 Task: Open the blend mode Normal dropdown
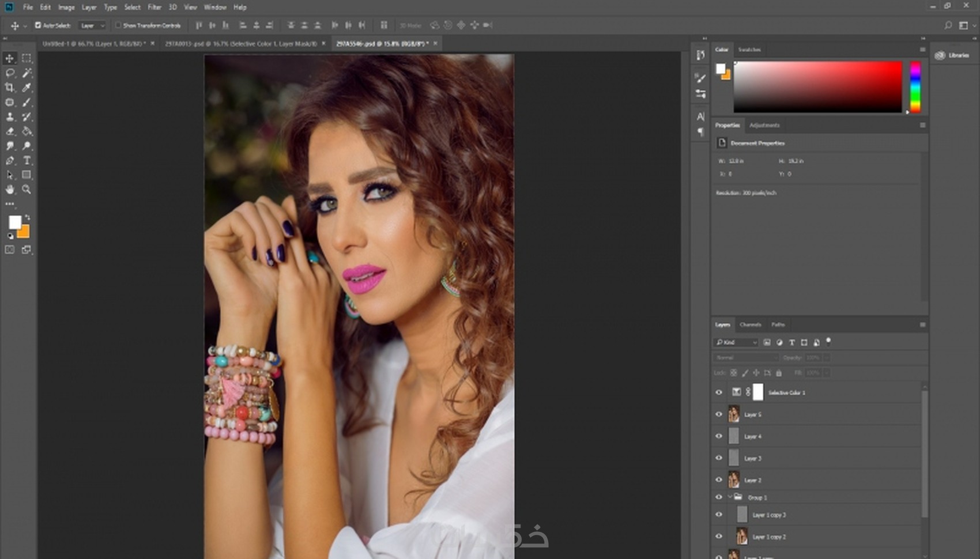tap(746, 358)
